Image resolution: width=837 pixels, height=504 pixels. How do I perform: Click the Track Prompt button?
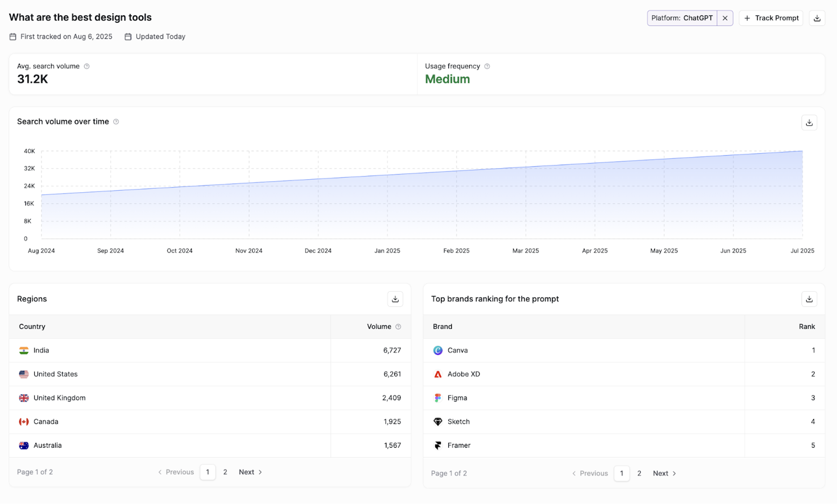[771, 18]
